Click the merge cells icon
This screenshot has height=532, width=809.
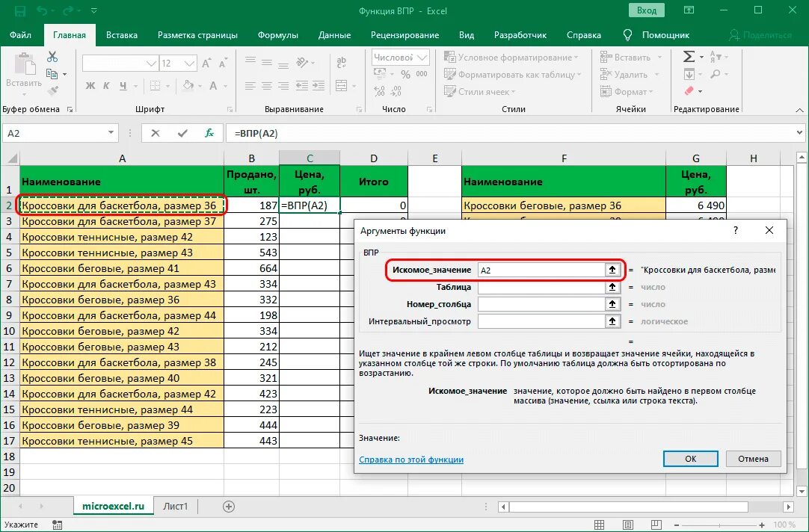(x=342, y=86)
